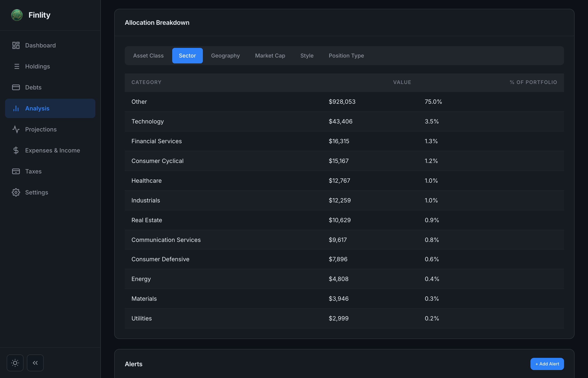588x378 pixels.
Task: Open the Style tab
Action: 307,56
